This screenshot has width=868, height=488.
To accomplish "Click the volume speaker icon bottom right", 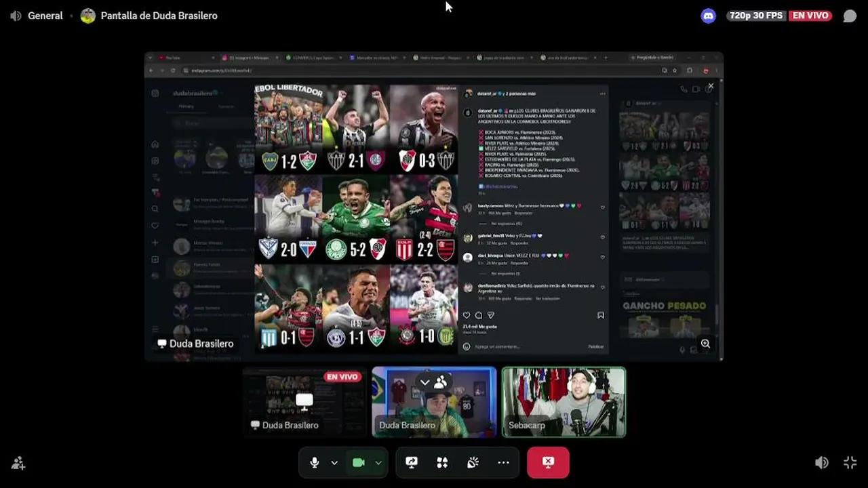I will pyautogui.click(x=821, y=463).
